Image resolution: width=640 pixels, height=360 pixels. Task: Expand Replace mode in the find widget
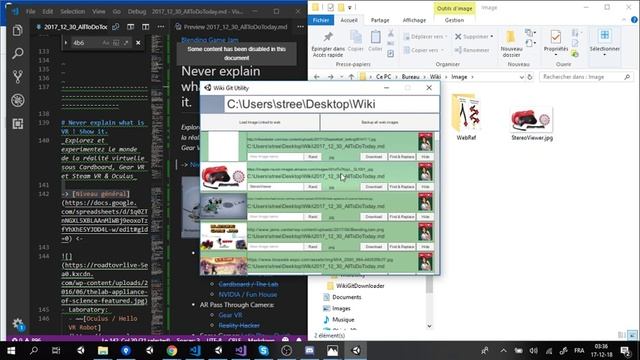point(66,42)
